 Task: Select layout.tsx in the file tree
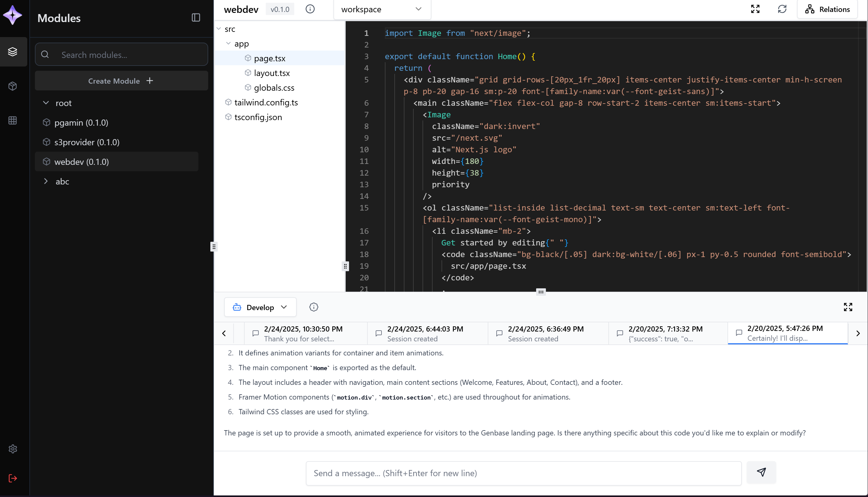272,73
